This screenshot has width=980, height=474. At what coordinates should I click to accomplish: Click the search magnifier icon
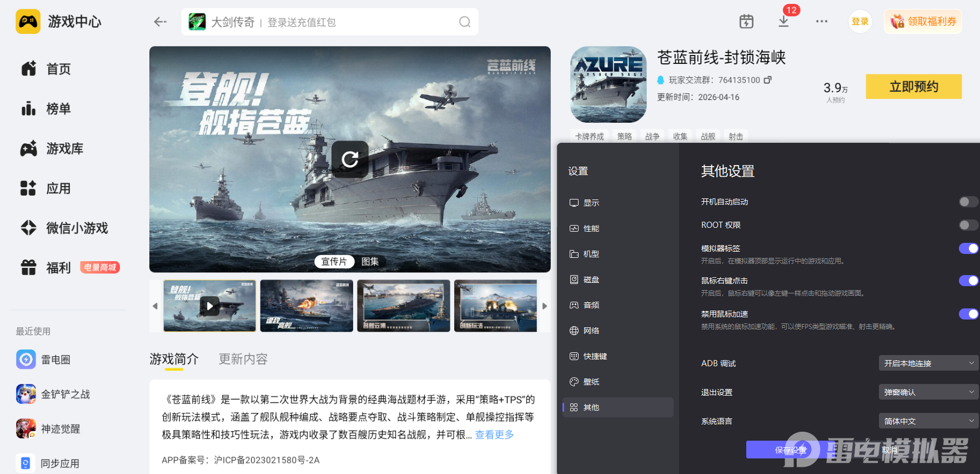[465, 22]
